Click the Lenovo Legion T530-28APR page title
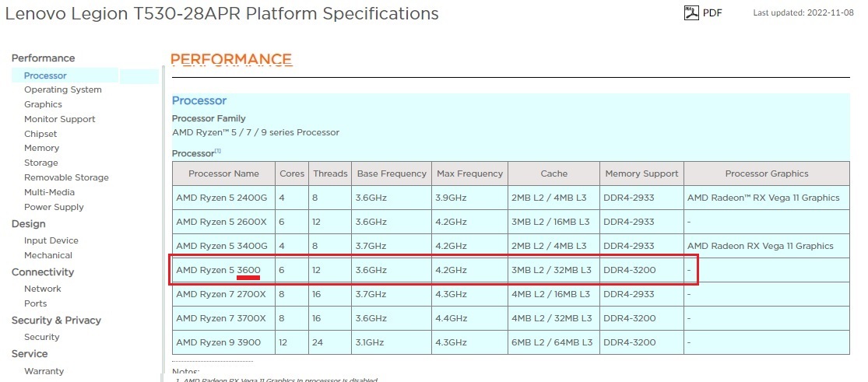The image size is (868, 382). click(x=221, y=13)
